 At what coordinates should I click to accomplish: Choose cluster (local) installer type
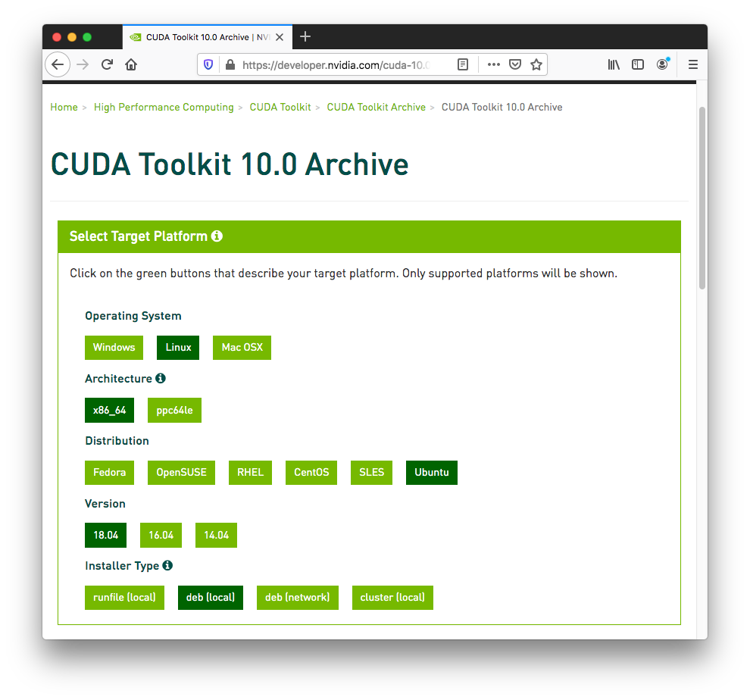[x=392, y=598]
